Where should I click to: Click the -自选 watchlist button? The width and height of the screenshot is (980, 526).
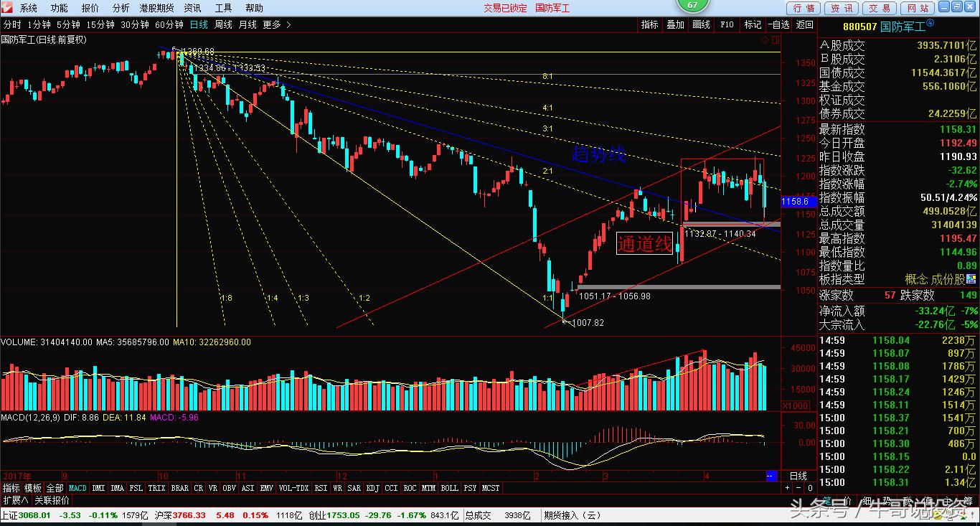[x=778, y=24]
